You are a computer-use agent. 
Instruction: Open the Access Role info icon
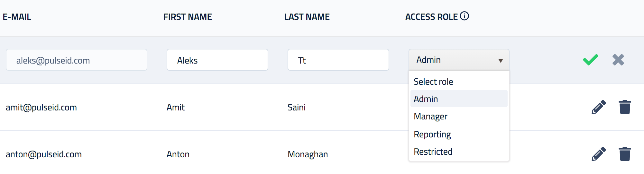[x=465, y=16]
